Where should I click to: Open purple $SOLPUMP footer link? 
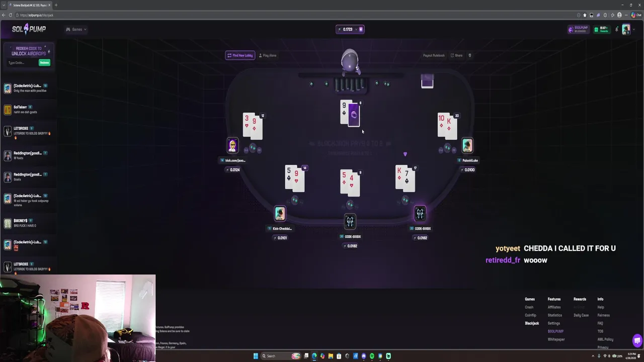coord(555,331)
